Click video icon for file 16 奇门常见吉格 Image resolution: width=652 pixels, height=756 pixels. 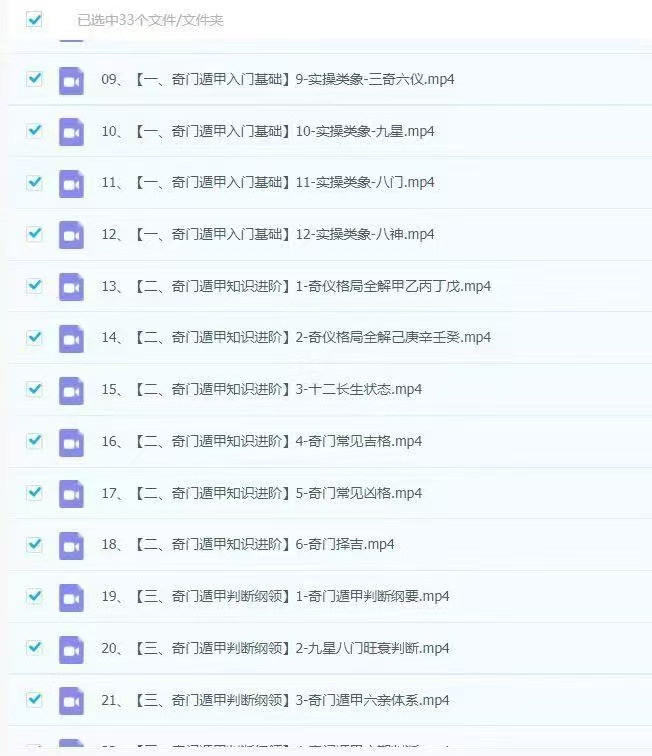(x=71, y=443)
